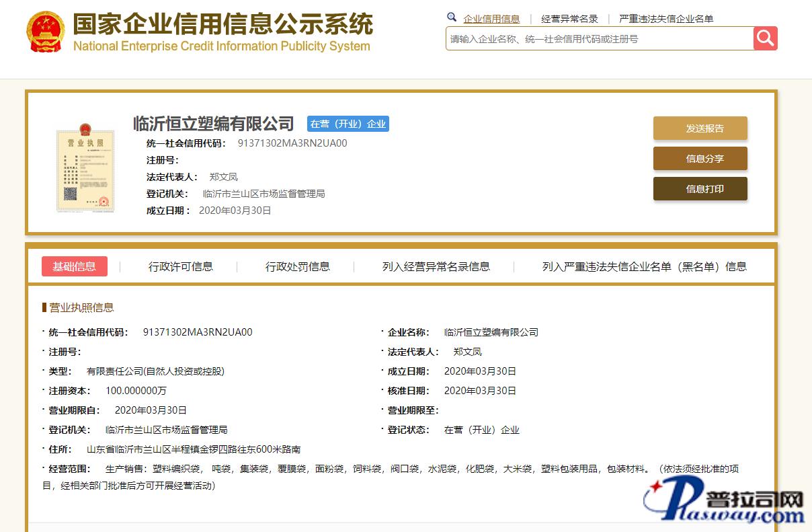812x532 pixels.
Task: Click the 信息分享 button
Action: point(700,159)
